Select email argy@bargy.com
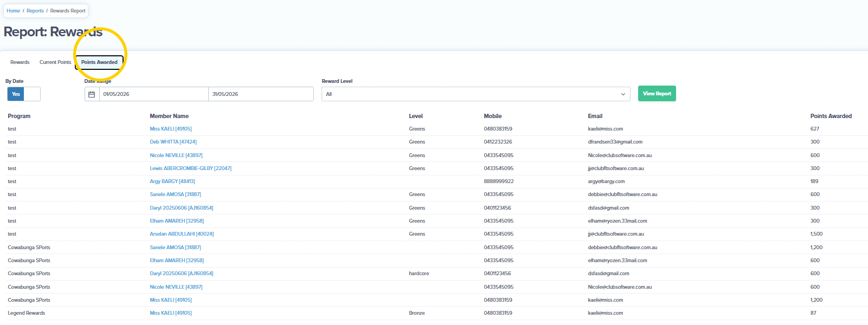This screenshot has width=868, height=325. pyautogui.click(x=606, y=181)
